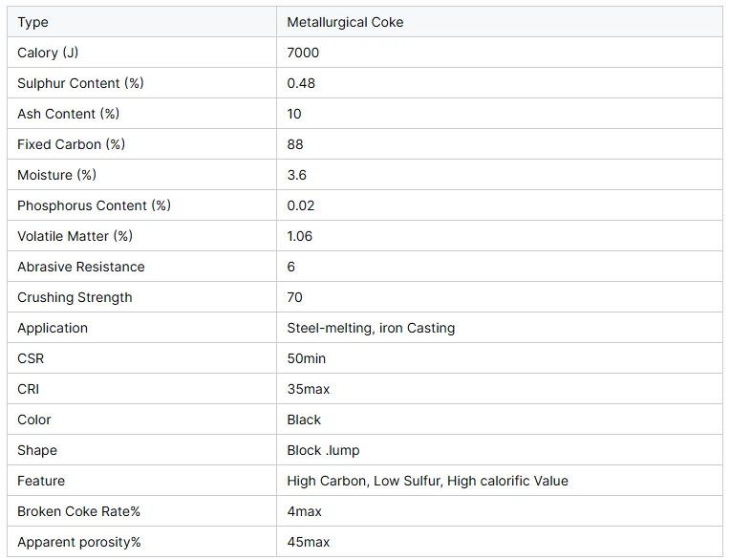Viewport: 730px width, 560px height.
Task: Click the 7000 calory value
Action: (303, 53)
